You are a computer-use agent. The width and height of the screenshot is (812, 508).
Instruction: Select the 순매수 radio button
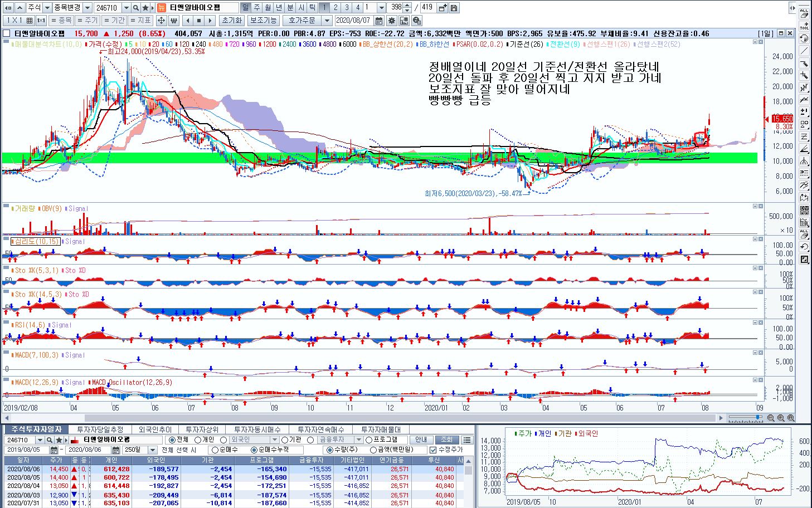pos(215,450)
